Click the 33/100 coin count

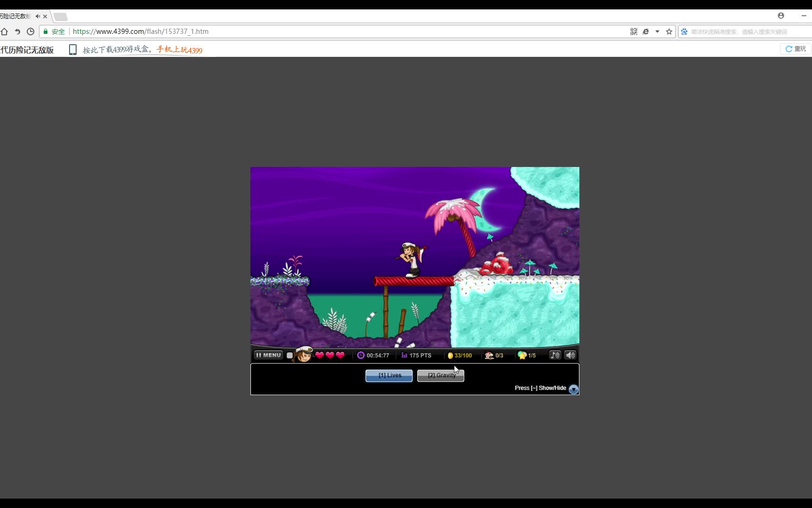point(463,356)
